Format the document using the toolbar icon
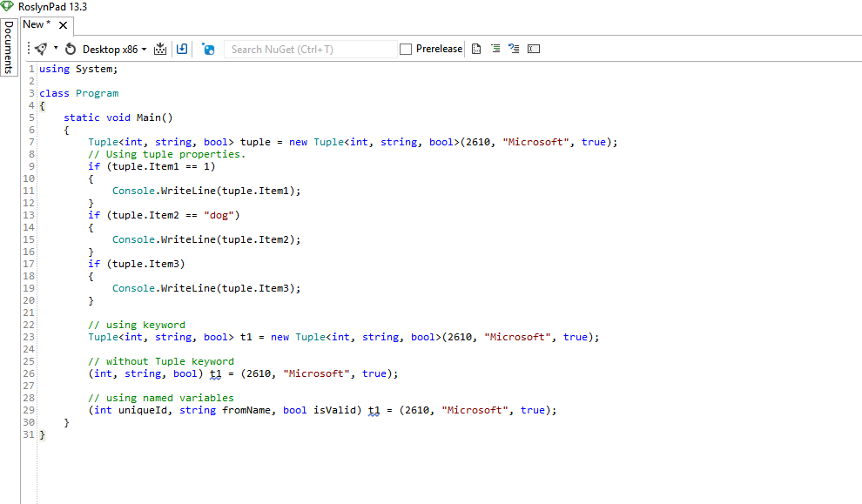 click(475, 49)
